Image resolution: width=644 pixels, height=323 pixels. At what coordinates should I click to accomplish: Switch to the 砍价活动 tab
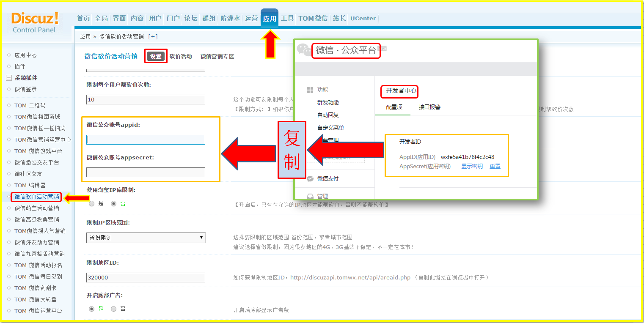tap(181, 56)
